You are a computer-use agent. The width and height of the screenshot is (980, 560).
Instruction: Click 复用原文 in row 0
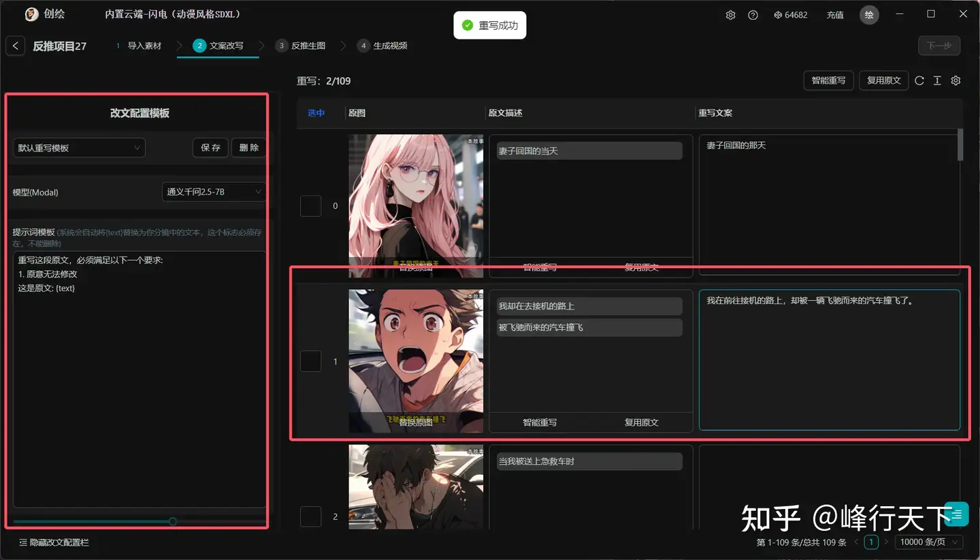(642, 267)
